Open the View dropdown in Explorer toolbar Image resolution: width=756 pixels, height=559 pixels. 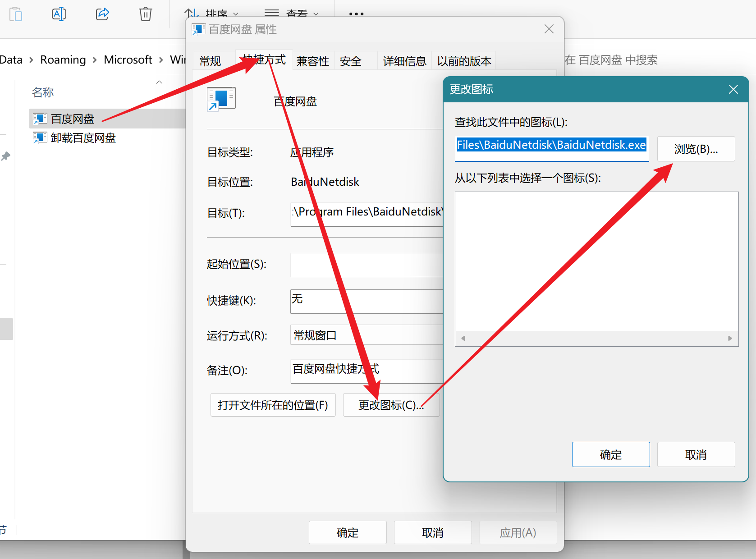coord(292,14)
